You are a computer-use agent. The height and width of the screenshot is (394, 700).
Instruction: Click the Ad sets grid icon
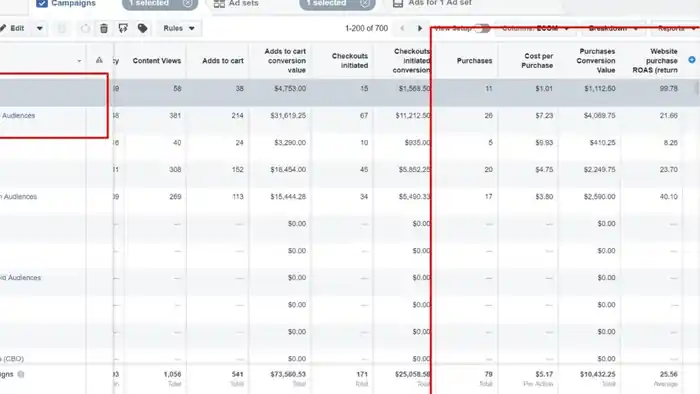click(x=219, y=4)
